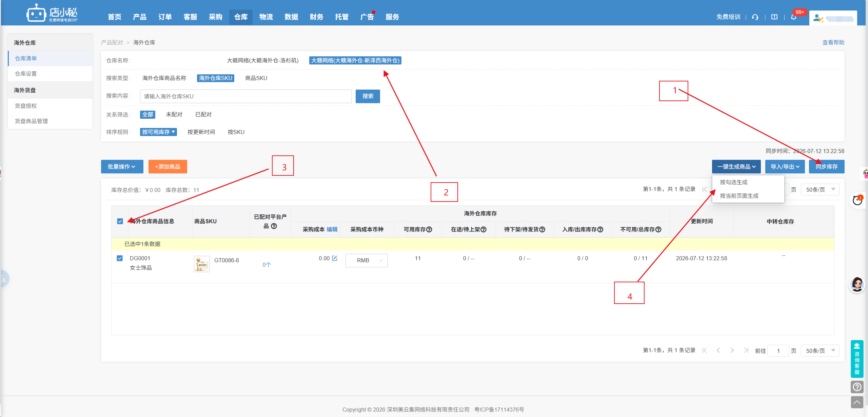This screenshot has width=868, height=417.
Task: Toggle the select-all checkbox in table header
Action: [x=120, y=221]
